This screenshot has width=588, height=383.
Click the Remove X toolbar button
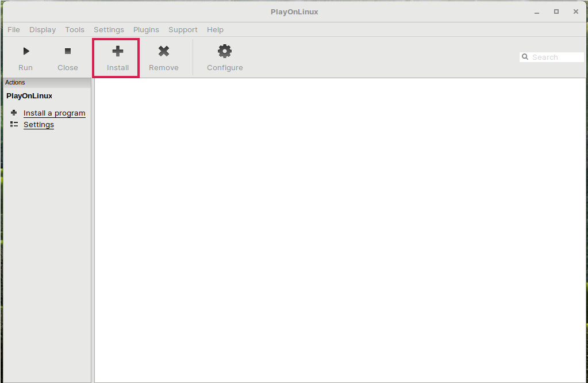(163, 58)
